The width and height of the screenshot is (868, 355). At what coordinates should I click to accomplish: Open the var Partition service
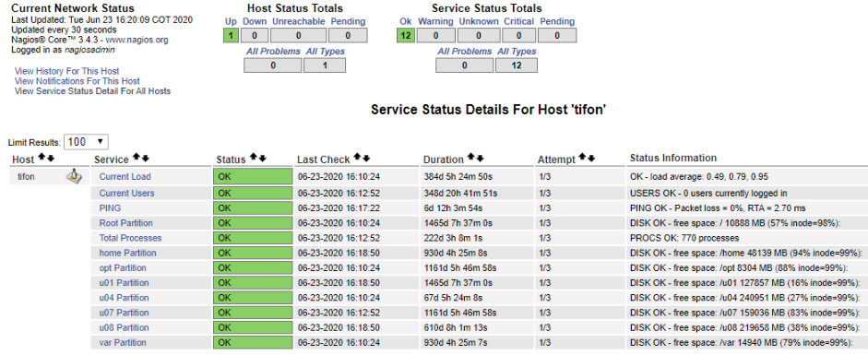pyautogui.click(x=123, y=343)
